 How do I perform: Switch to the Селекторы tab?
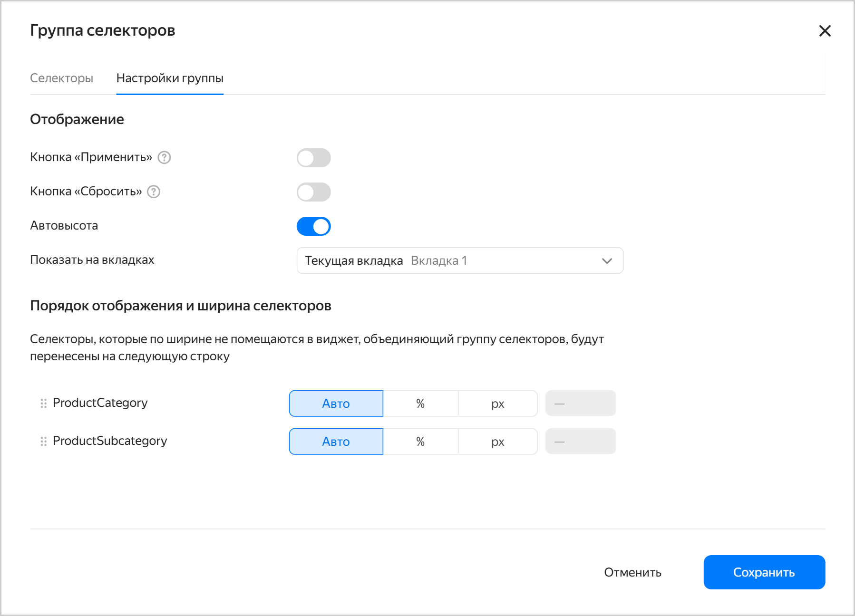coord(61,78)
